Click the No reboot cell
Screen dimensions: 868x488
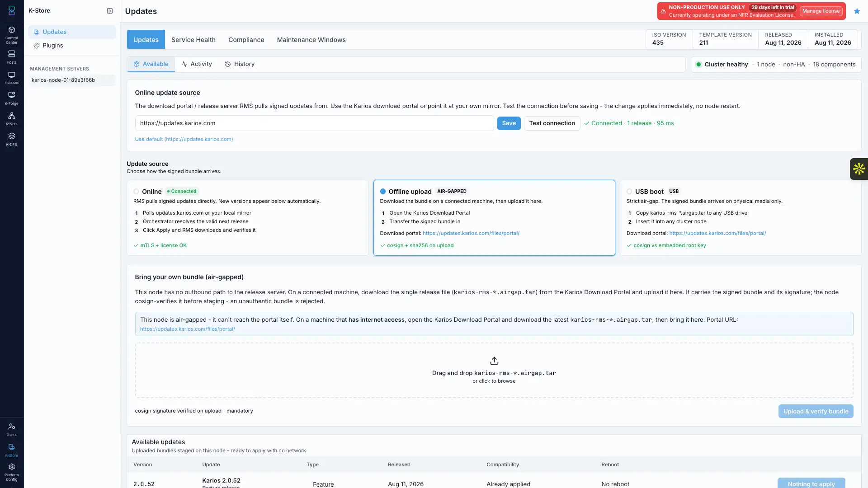[x=615, y=484]
